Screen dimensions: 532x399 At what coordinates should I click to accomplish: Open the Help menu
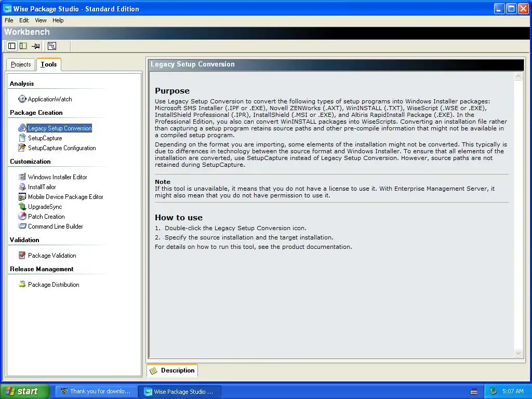coord(58,20)
